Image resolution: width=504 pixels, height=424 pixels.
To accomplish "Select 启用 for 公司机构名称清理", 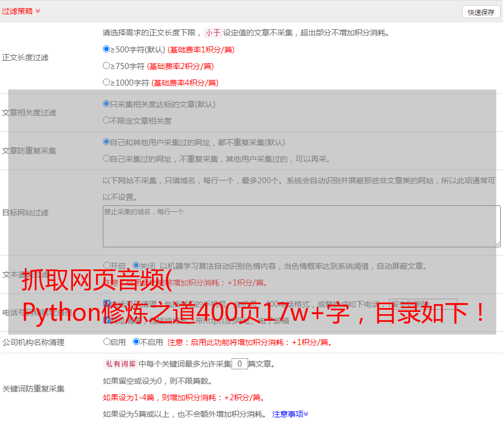I will tap(107, 342).
